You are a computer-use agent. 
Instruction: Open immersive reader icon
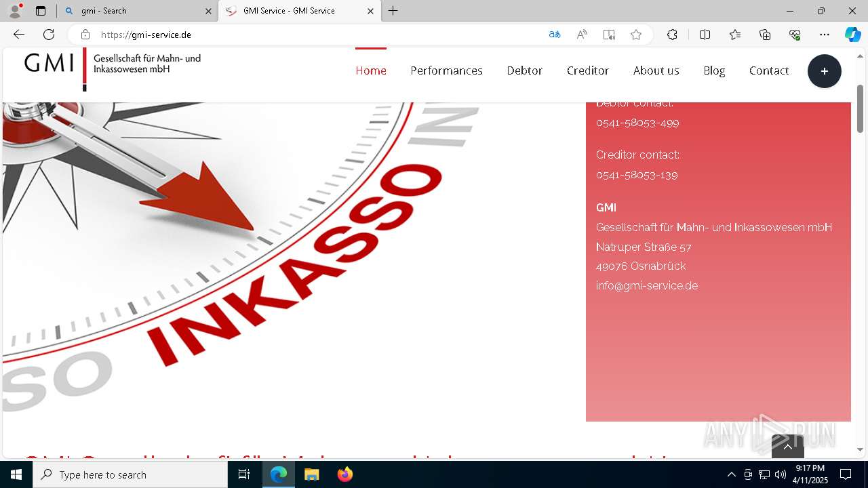[609, 35]
